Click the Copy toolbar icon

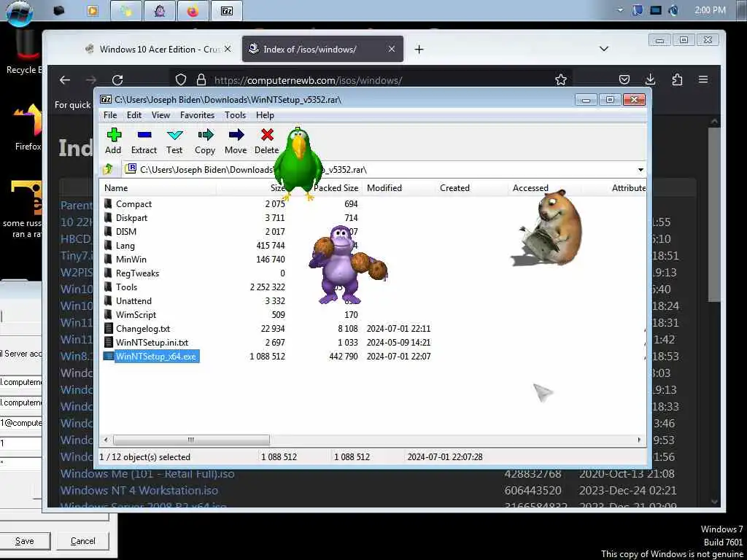(x=205, y=141)
